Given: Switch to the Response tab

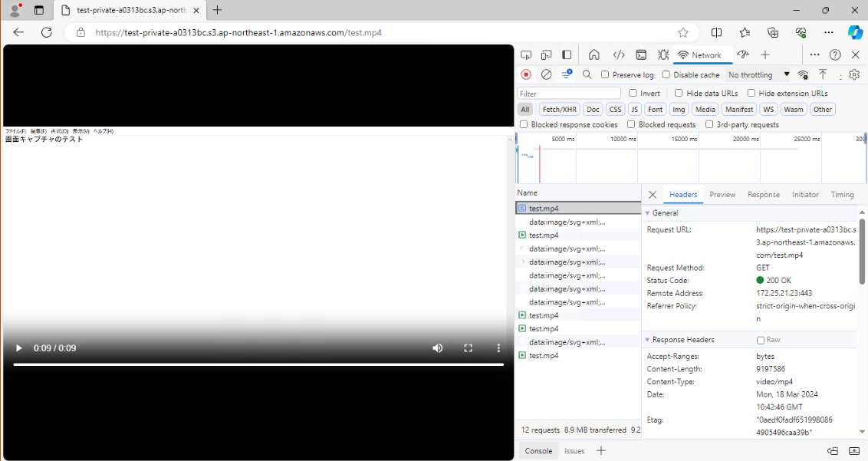Looking at the screenshot, I should coord(764,195).
